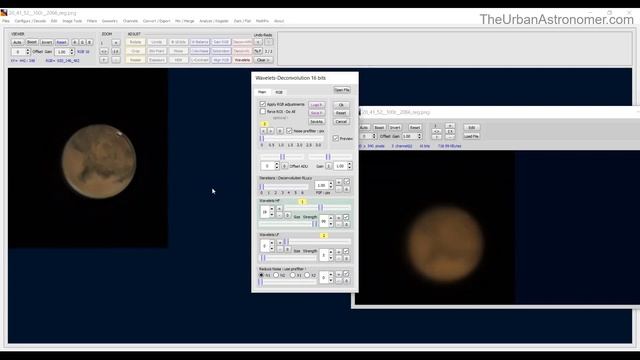Toggle the Force ROI - Do All checkbox
This screenshot has height=360, width=640.
click(x=263, y=111)
